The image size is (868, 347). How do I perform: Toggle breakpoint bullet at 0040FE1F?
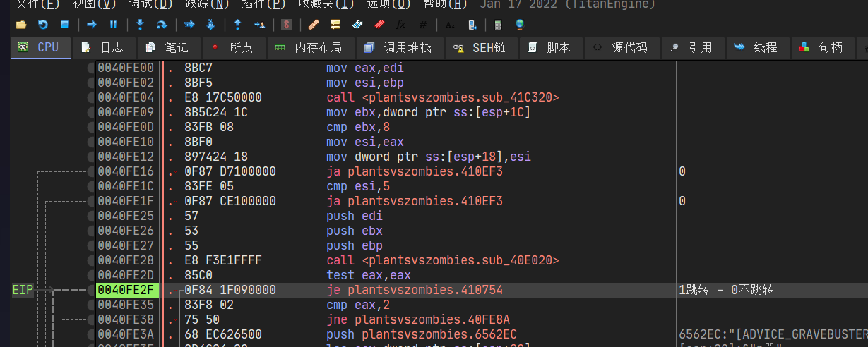[x=91, y=201]
